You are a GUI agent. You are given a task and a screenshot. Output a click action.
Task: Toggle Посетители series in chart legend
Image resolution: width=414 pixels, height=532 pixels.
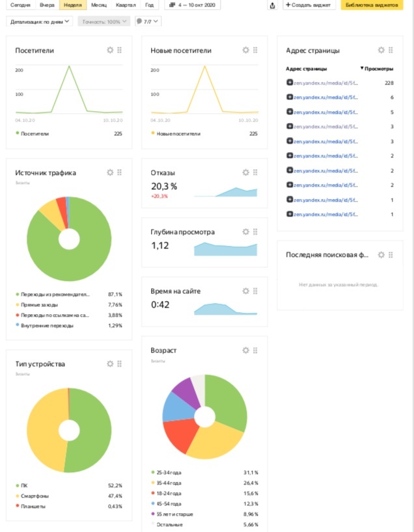pos(33,134)
